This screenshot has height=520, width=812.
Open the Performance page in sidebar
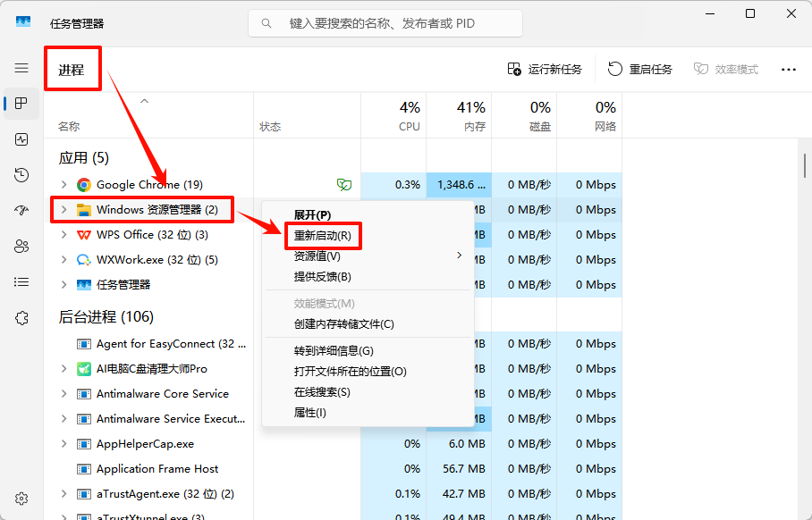(21, 139)
